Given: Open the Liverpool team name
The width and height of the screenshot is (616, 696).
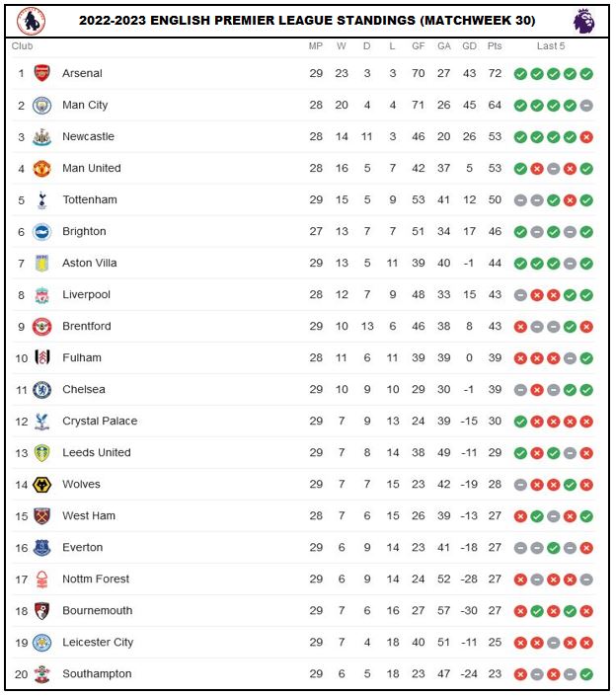Looking at the screenshot, I should point(86,295).
